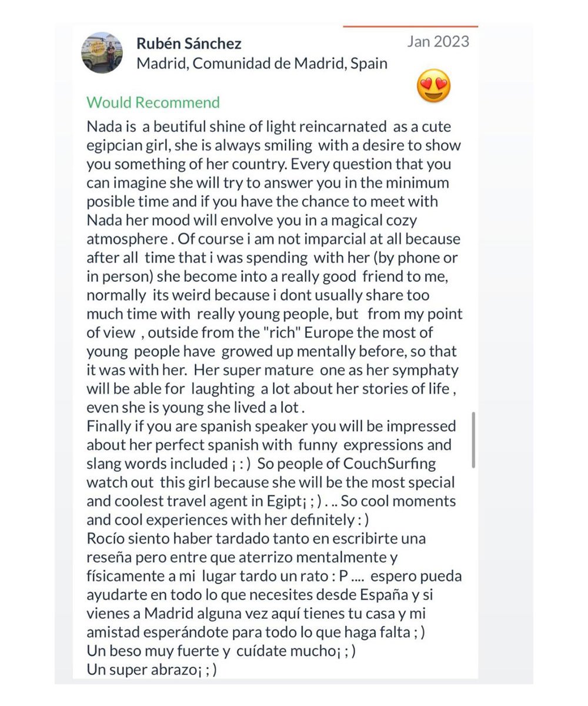The width and height of the screenshot is (588, 706).
Task: Select the Madrid, Comunidad de Madrid location text
Action: tap(262, 64)
